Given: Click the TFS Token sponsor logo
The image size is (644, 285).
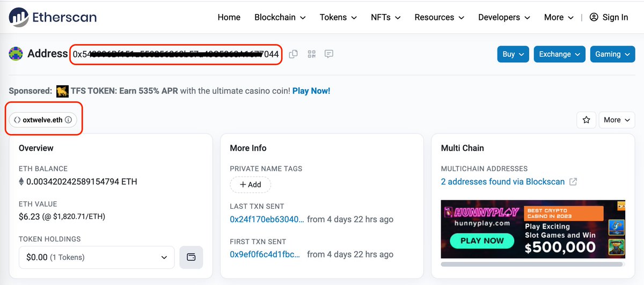Looking at the screenshot, I should click(x=62, y=91).
